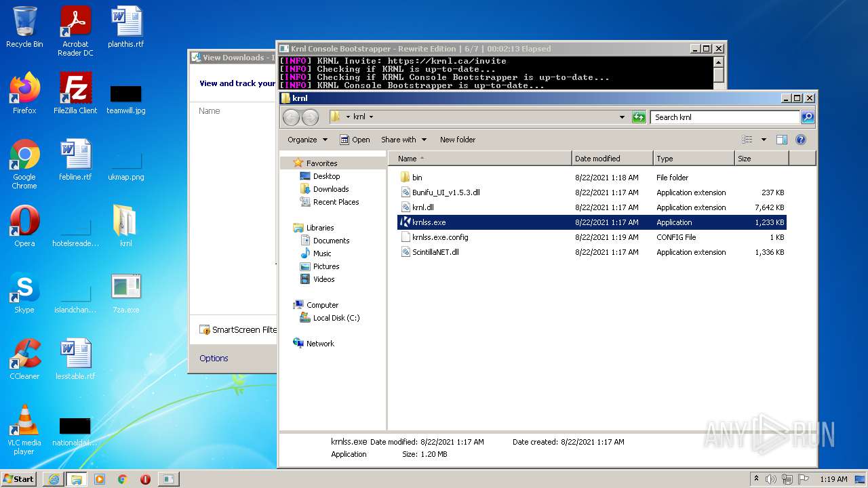Launch Acrobat Reader DC from desktop
The image size is (868, 488).
tap(75, 31)
